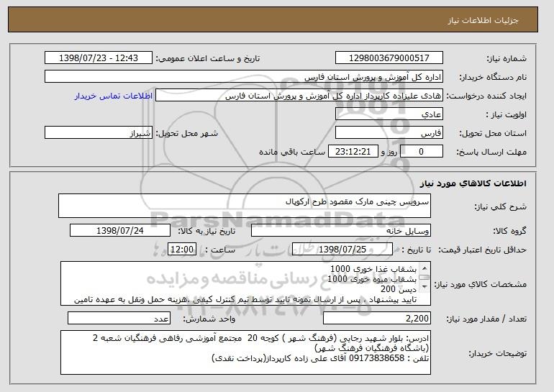This screenshot has height=392, width=554.
Task: Click the scroll down arrow in specifications box
Action: point(424,287)
